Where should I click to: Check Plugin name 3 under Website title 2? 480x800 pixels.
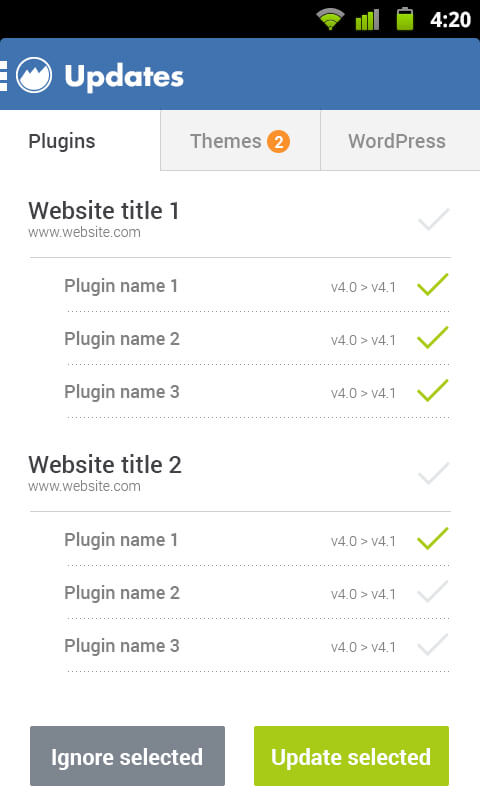(x=433, y=645)
